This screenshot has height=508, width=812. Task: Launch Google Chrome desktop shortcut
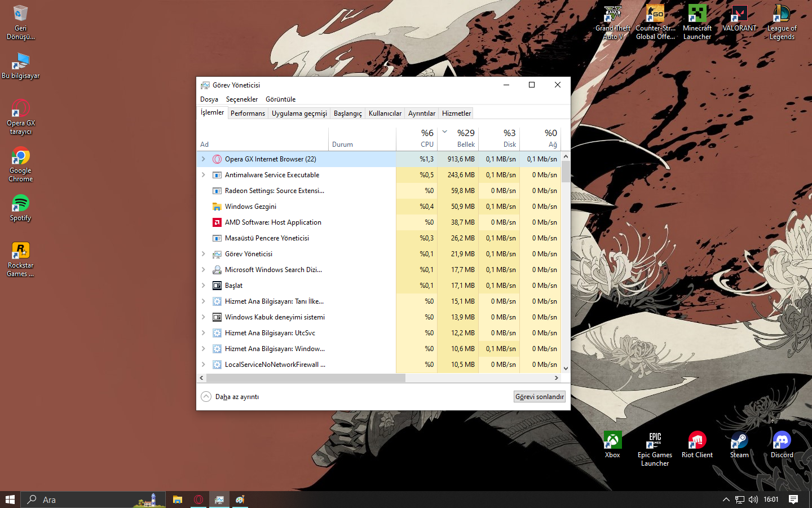click(20, 164)
